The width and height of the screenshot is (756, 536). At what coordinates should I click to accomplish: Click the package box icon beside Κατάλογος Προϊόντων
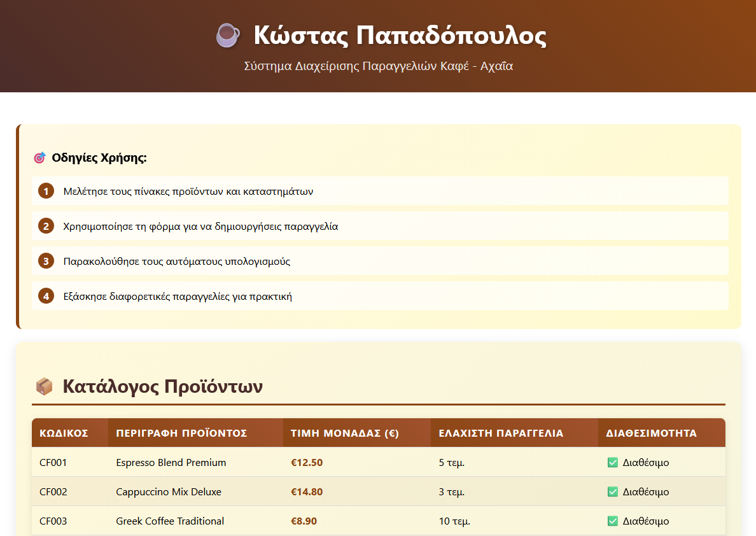point(44,386)
